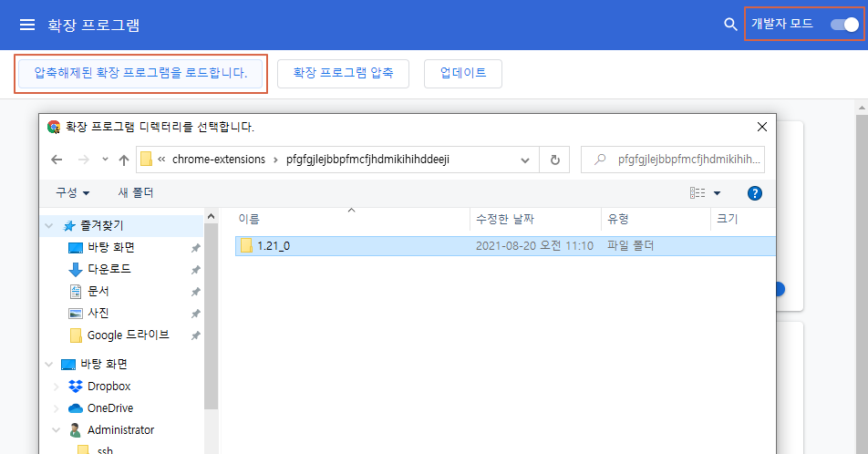
Task: Select Dropbox in the navigation tree
Action: click(x=108, y=386)
